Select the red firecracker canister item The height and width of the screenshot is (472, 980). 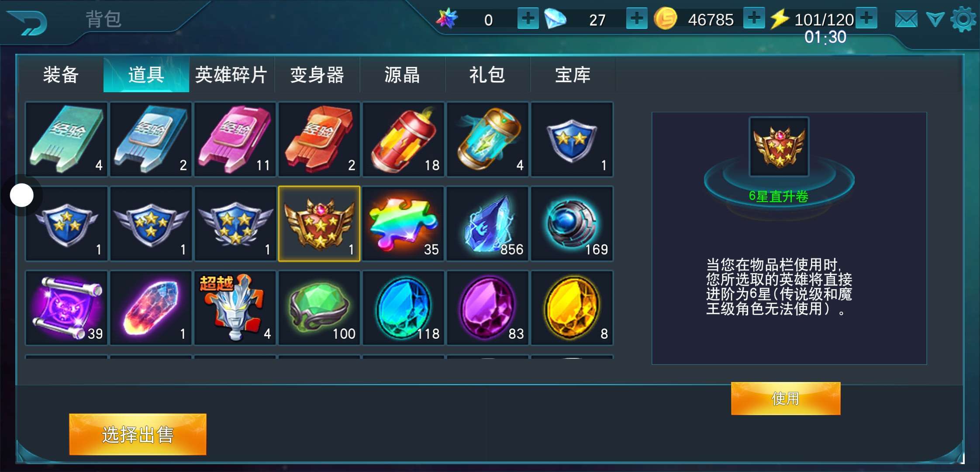[403, 139]
